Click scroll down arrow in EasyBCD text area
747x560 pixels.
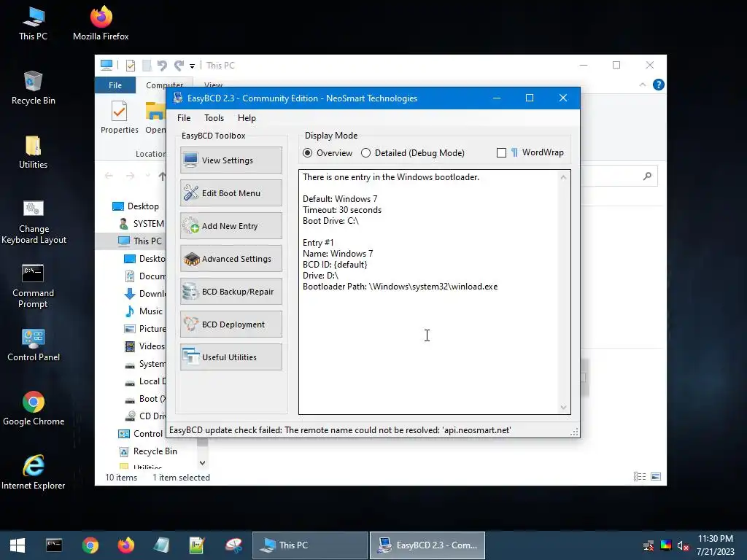564,407
